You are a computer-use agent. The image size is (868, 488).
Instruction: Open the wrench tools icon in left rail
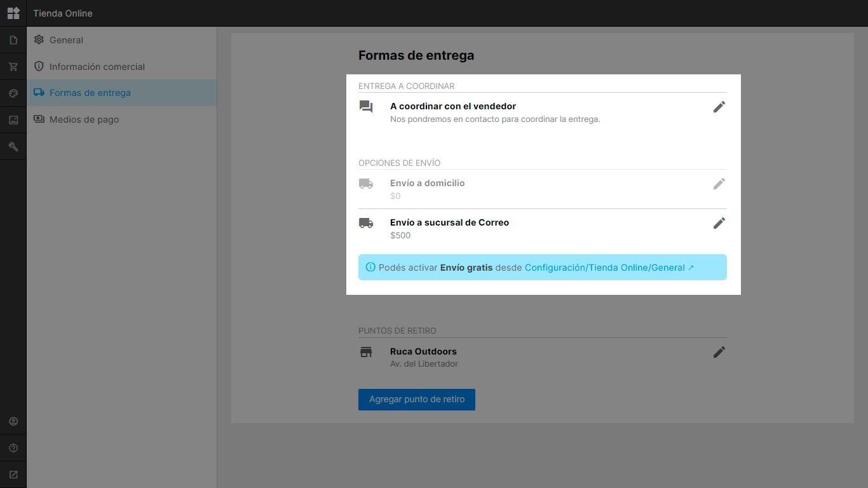pyautogui.click(x=13, y=147)
